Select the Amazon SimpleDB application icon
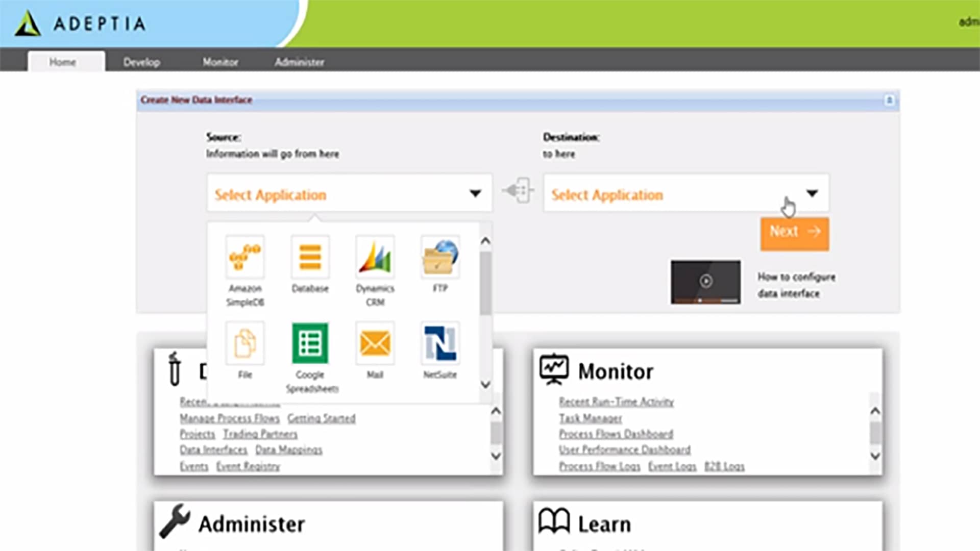 click(245, 258)
